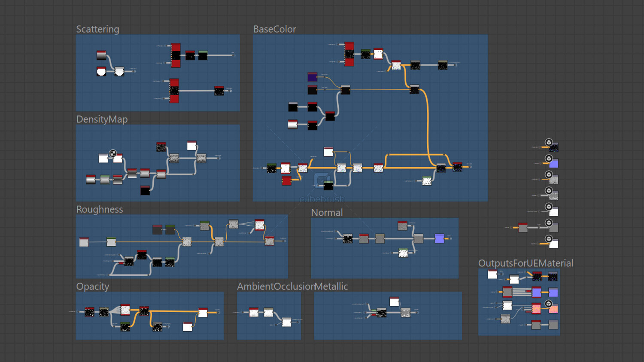644x362 pixels.
Task: Select the white gradient node in BaseColor
Action: (292, 125)
